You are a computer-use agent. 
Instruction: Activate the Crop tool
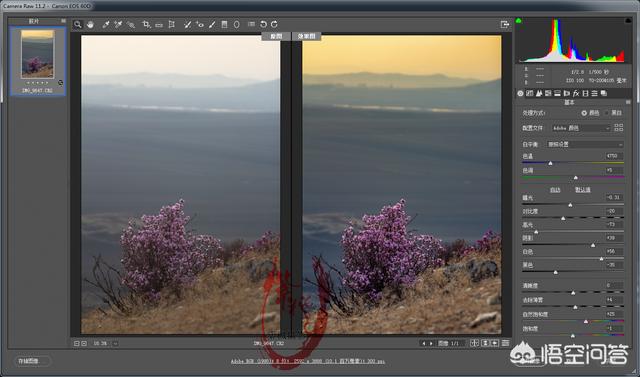click(x=146, y=24)
